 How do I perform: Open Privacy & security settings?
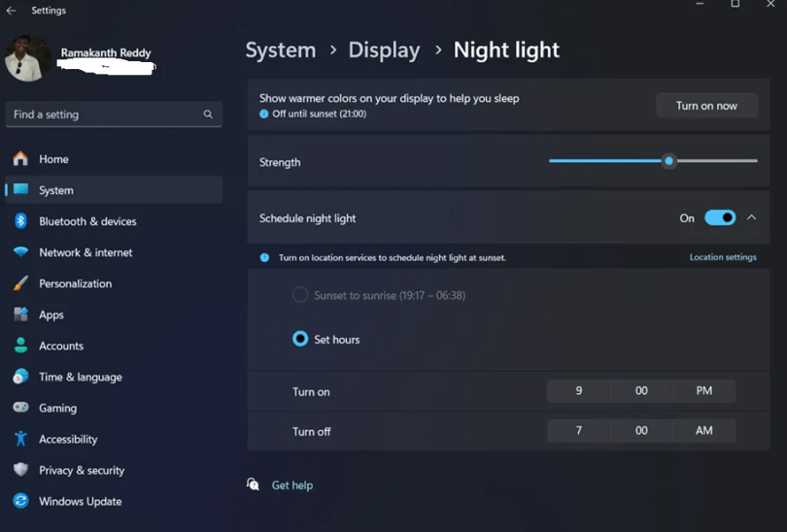point(114,470)
